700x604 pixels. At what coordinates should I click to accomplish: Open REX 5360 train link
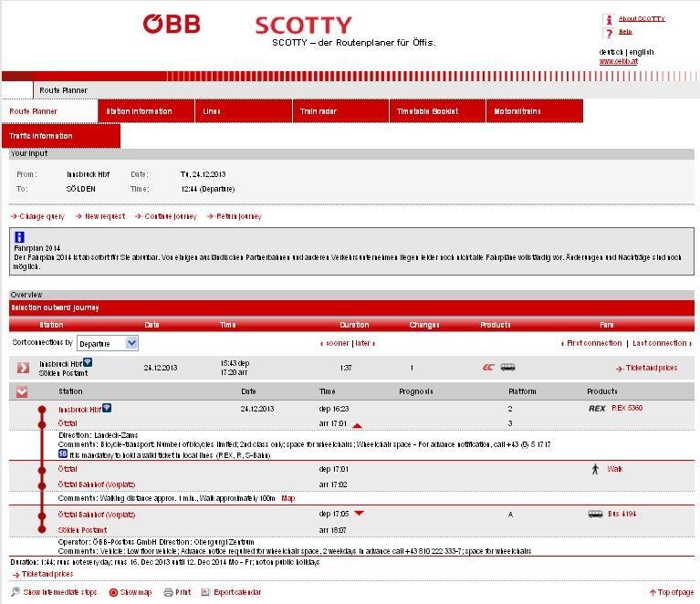tap(627, 408)
